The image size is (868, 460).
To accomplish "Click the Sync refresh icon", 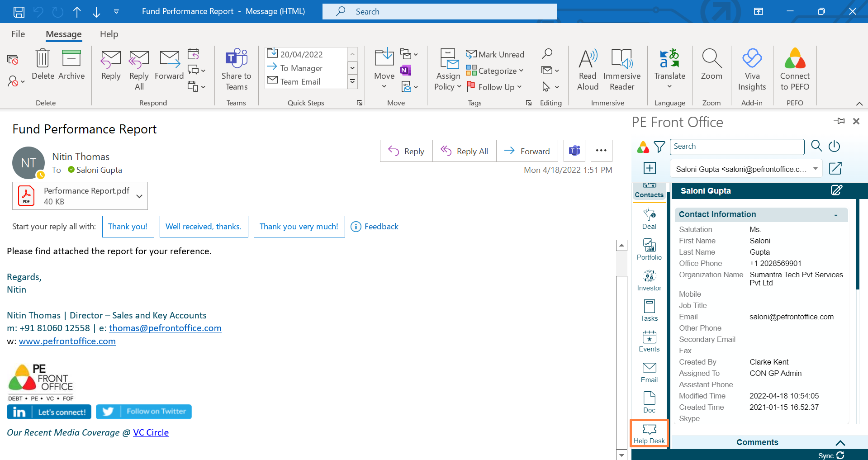I will click(x=840, y=455).
